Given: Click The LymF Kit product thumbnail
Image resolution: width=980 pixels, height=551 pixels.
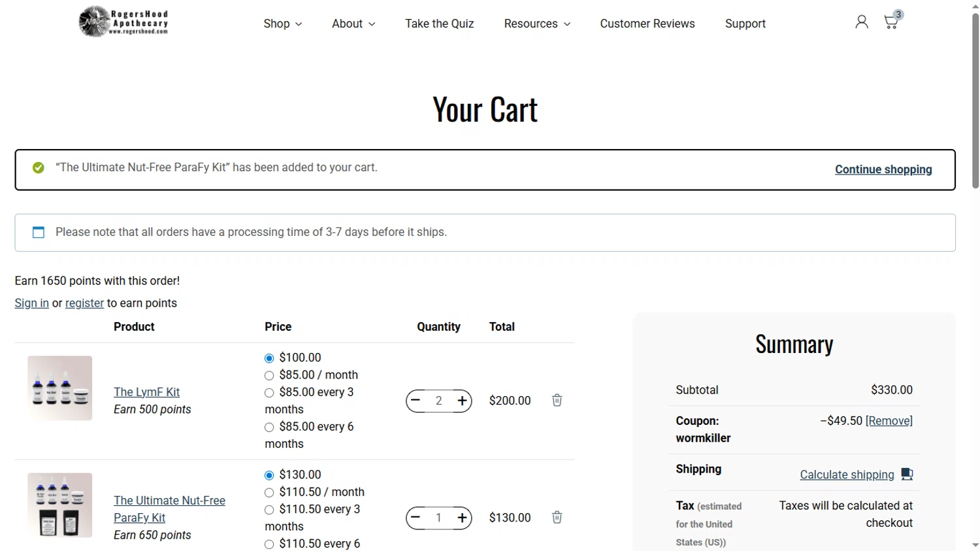Looking at the screenshot, I should (59, 388).
